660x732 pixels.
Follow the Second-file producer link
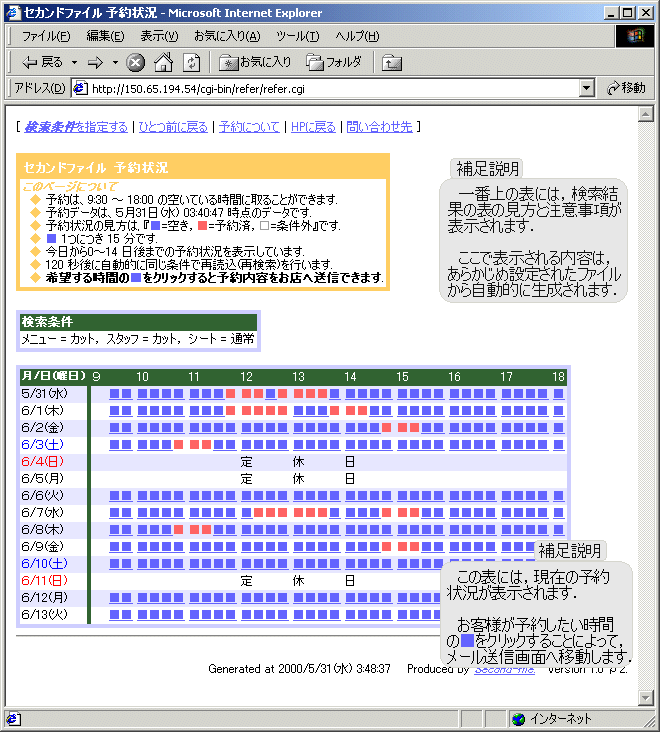point(505,670)
